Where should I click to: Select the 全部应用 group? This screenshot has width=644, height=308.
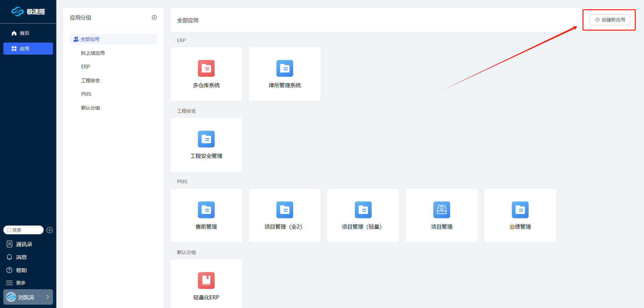(x=90, y=39)
